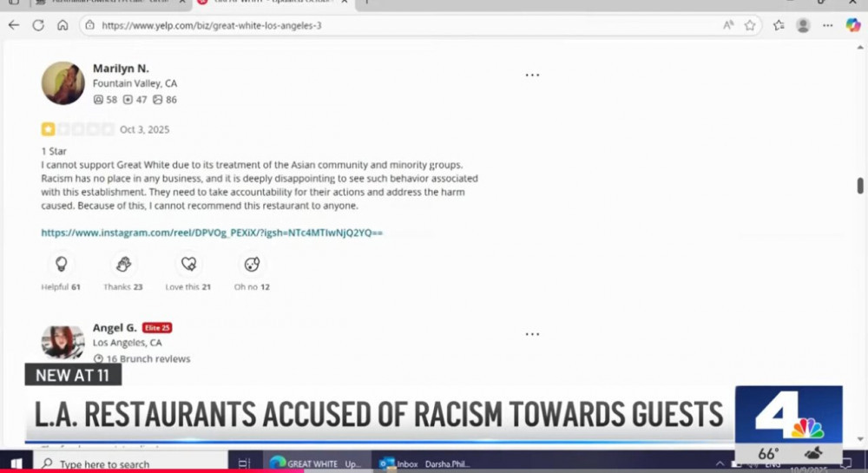The height and width of the screenshot is (473, 868).
Task: Mark Marilyn N.'s review as Helpful
Action: coord(61,265)
